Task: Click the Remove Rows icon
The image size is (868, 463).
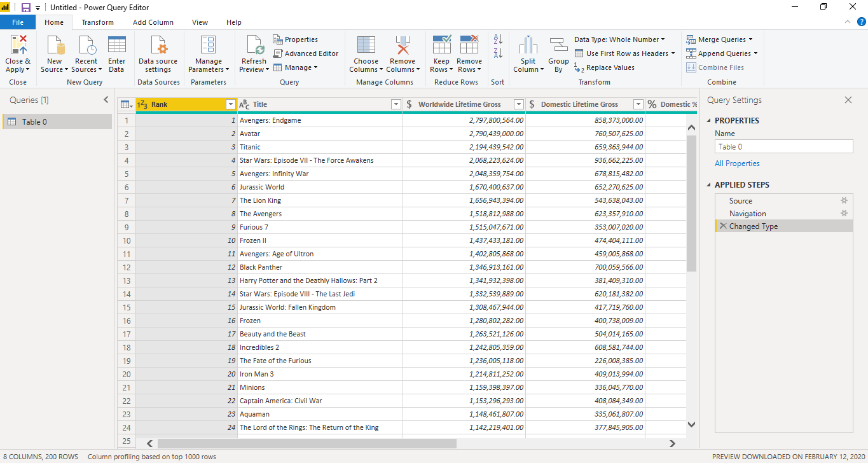Action: (x=469, y=45)
